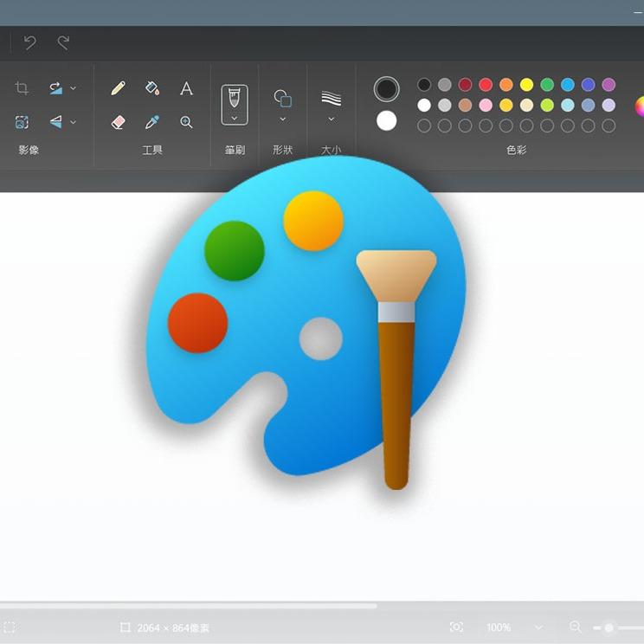Pick the Fill bucket tool
Image resolution: width=644 pixels, height=644 pixels.
(x=152, y=88)
